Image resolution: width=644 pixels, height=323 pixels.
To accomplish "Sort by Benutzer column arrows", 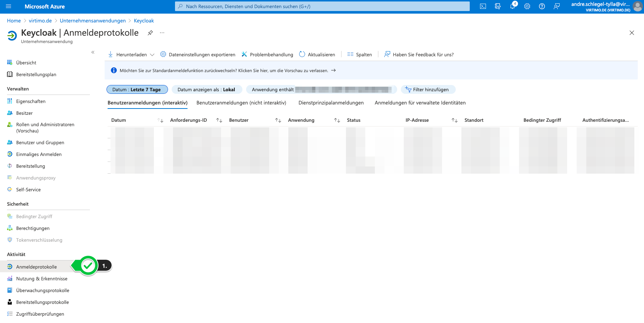I will 278,120.
